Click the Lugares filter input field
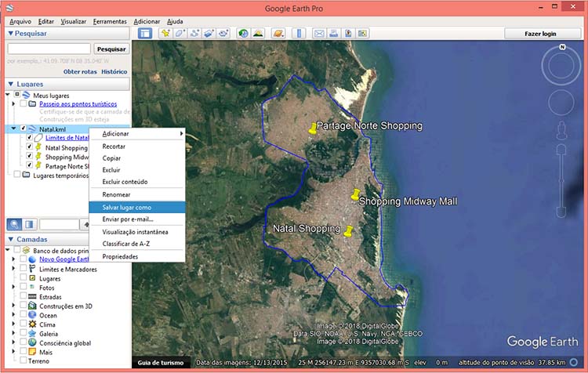Image resolution: width=588 pixels, height=373 pixels. [60, 224]
